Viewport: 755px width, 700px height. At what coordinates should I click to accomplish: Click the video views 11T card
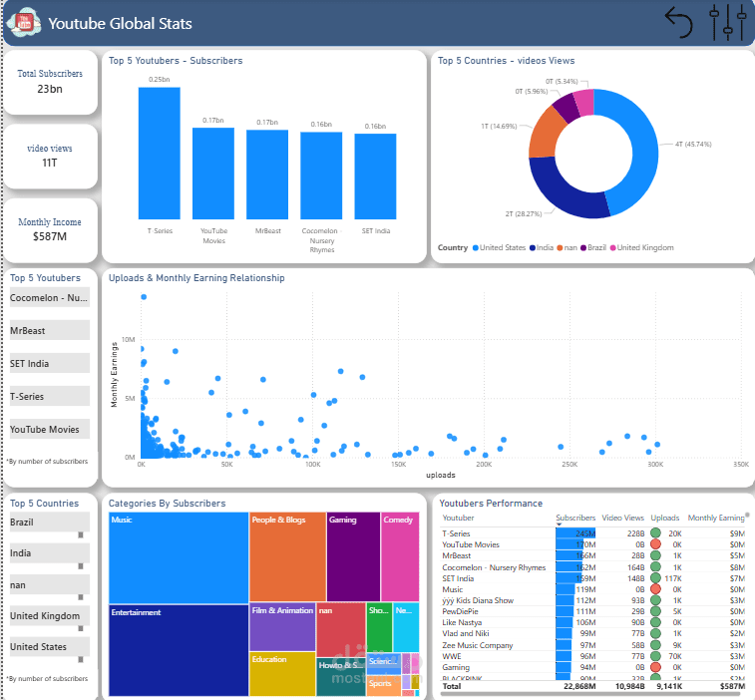click(x=50, y=157)
